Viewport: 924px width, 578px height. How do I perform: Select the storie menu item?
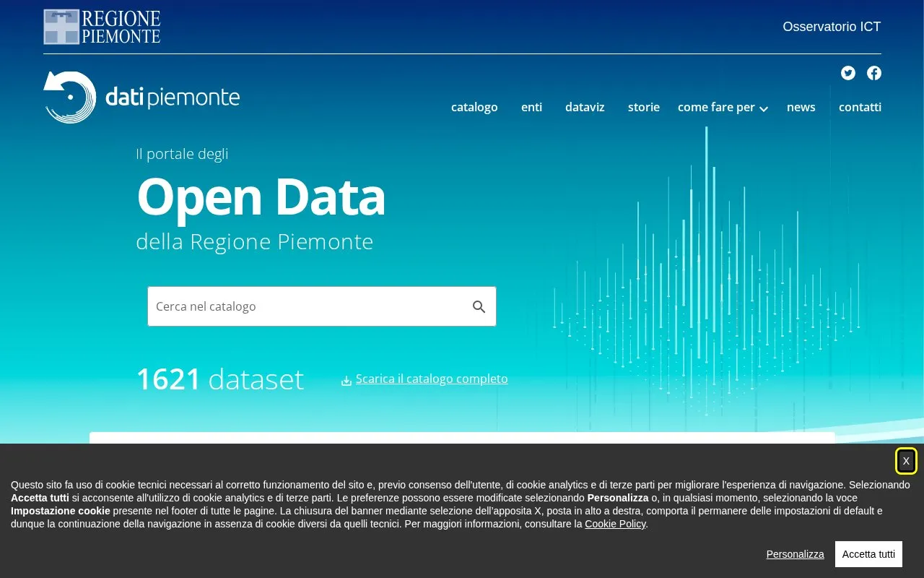644,107
